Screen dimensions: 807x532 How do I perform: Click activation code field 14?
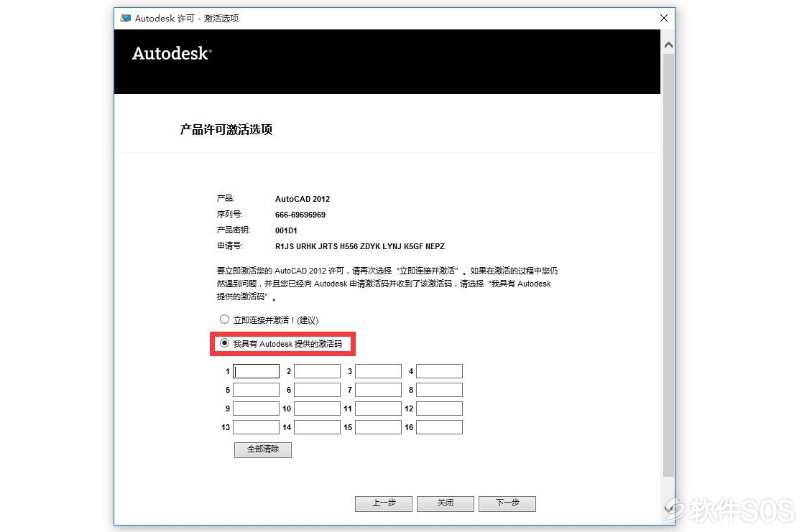pyautogui.click(x=317, y=427)
